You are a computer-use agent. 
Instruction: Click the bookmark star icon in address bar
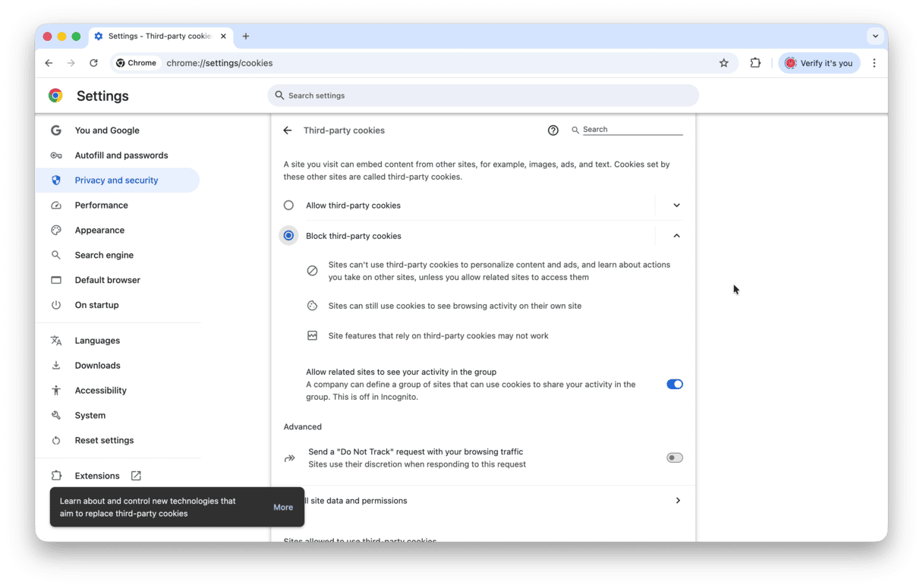(723, 63)
